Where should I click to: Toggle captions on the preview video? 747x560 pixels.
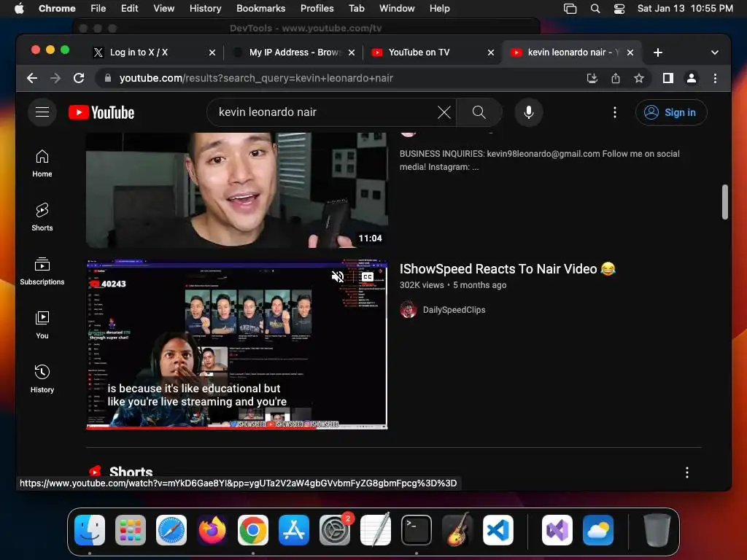(368, 276)
